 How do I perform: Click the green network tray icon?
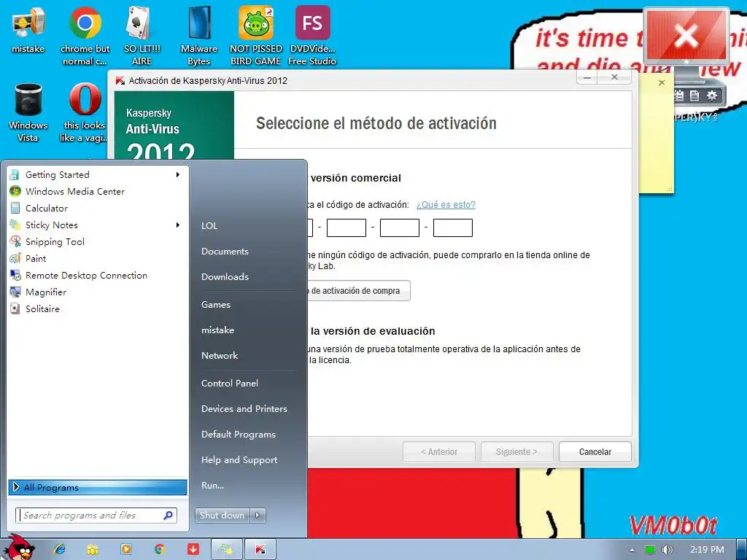[650, 550]
